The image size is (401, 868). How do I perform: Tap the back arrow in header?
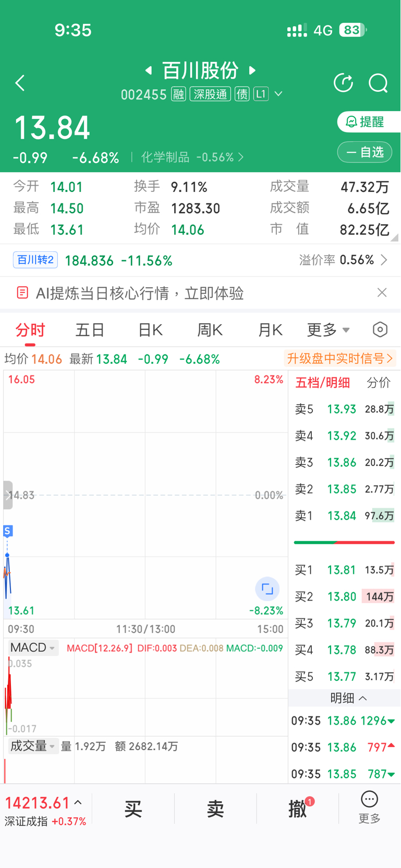coord(20,83)
